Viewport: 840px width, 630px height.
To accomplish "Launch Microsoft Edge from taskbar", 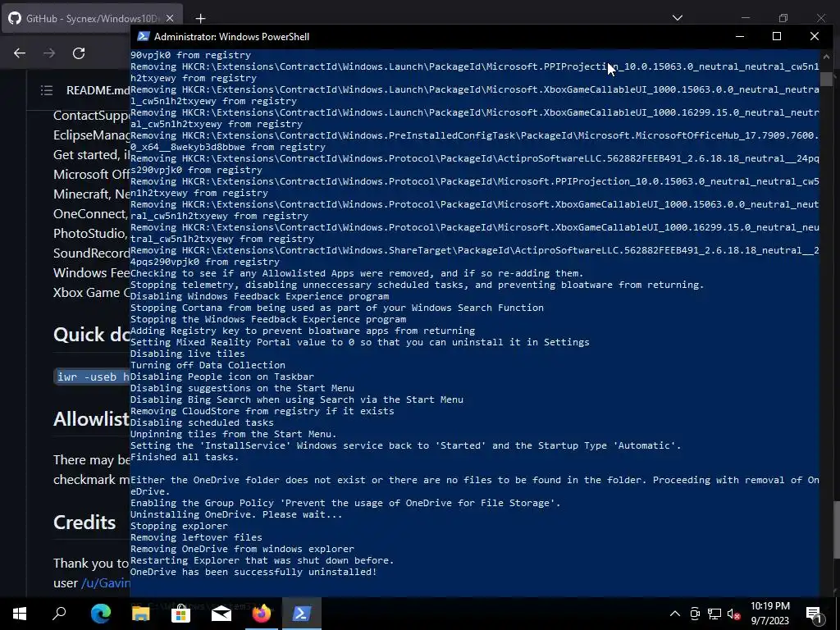I will tap(100, 614).
